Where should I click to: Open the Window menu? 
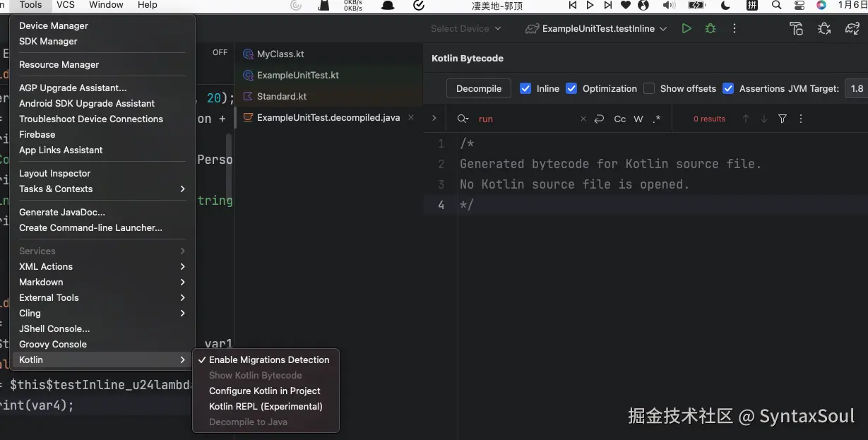click(x=106, y=5)
